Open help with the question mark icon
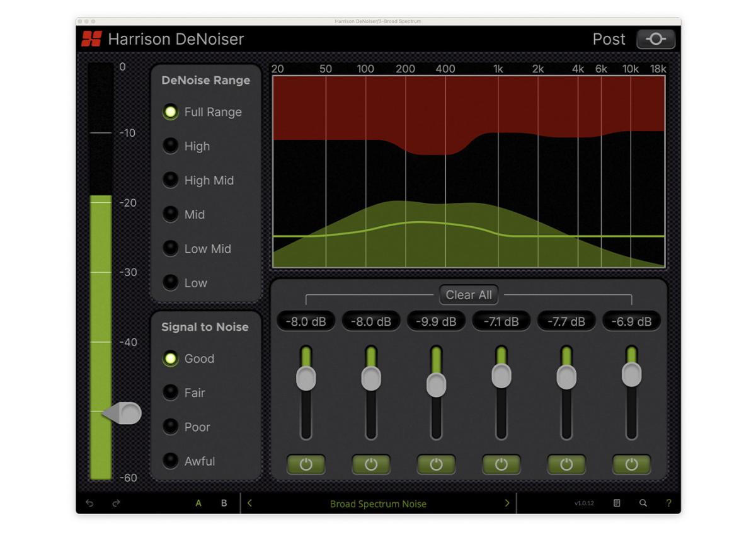 click(668, 503)
